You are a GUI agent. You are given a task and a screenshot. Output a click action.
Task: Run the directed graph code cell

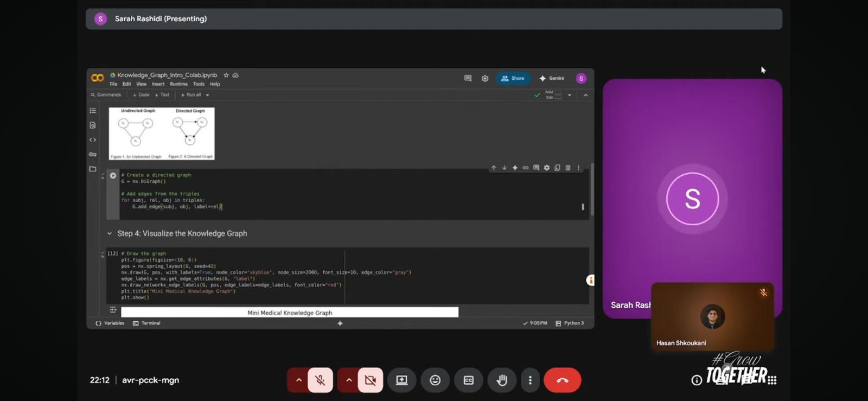pyautogui.click(x=113, y=176)
